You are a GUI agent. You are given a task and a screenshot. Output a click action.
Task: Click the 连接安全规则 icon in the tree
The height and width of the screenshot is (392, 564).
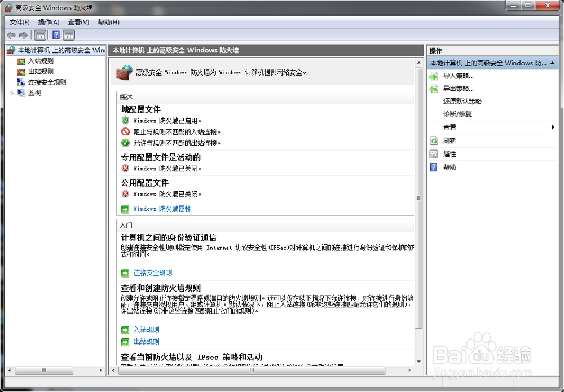pyautogui.click(x=21, y=82)
